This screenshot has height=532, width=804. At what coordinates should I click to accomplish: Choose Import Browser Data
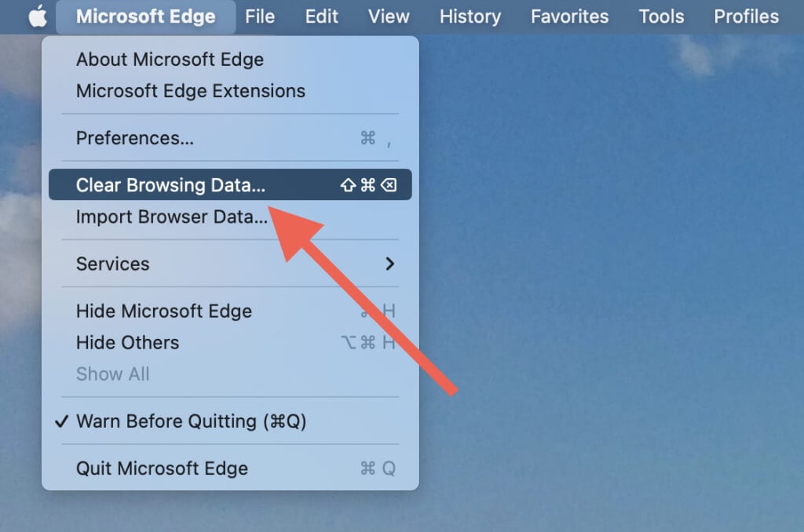pyautogui.click(x=172, y=217)
